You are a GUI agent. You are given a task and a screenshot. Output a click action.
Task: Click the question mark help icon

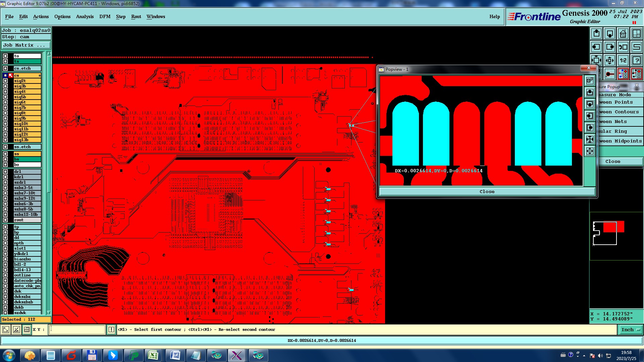tap(636, 60)
